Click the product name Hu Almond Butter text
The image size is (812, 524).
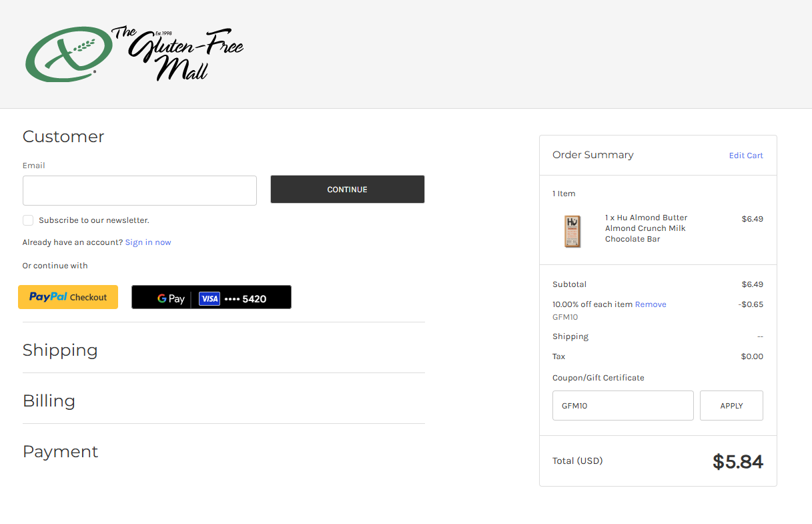[x=646, y=228]
